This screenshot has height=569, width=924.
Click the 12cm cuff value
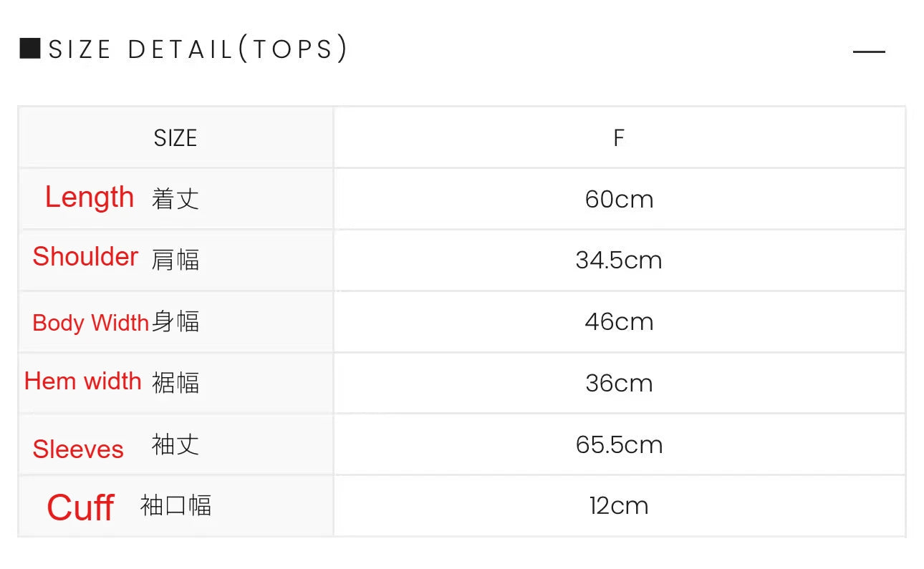pos(619,506)
